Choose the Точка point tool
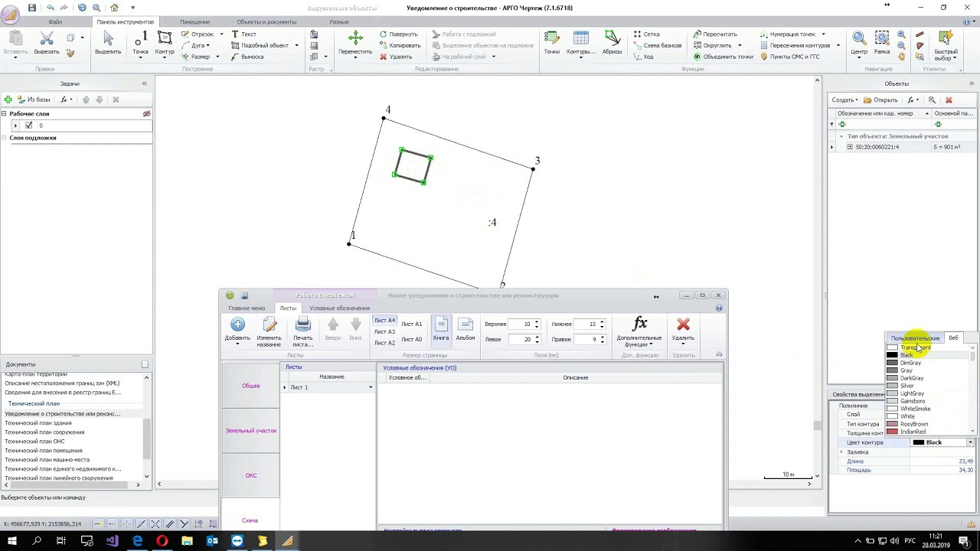The height and width of the screenshot is (551, 980). click(140, 43)
